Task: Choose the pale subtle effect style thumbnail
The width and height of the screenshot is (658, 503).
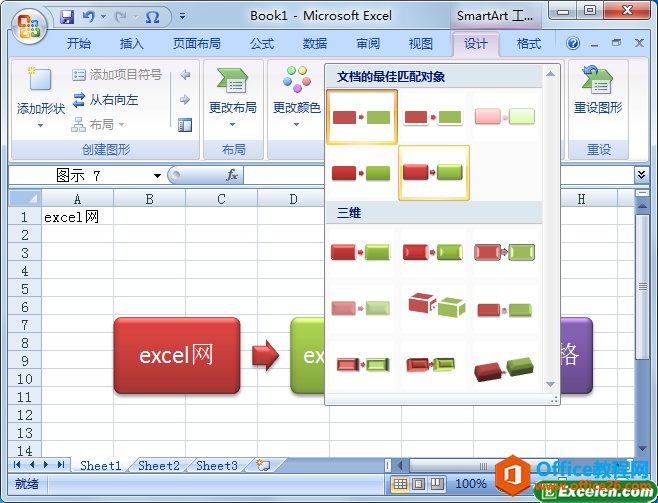Action: tap(505, 117)
